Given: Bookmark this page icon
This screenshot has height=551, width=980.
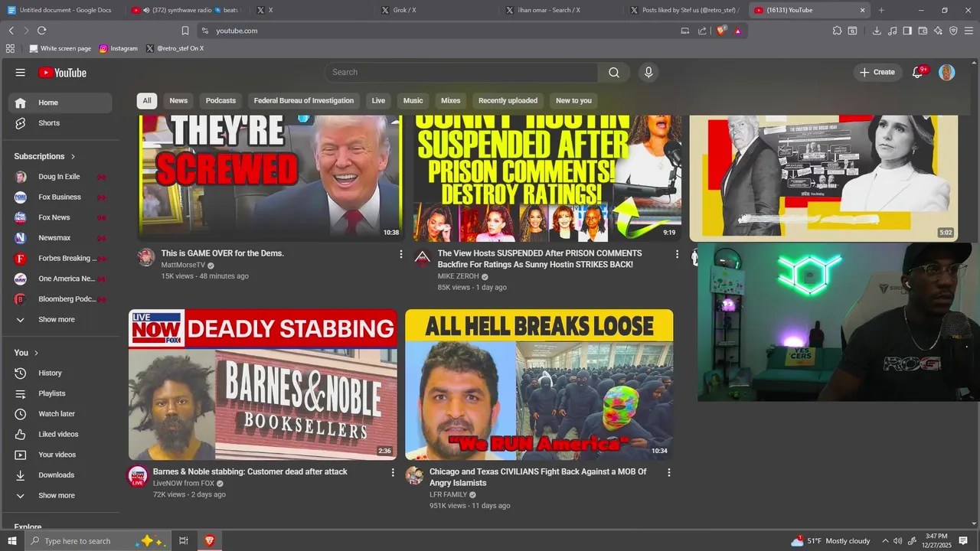Looking at the screenshot, I should tap(185, 31).
